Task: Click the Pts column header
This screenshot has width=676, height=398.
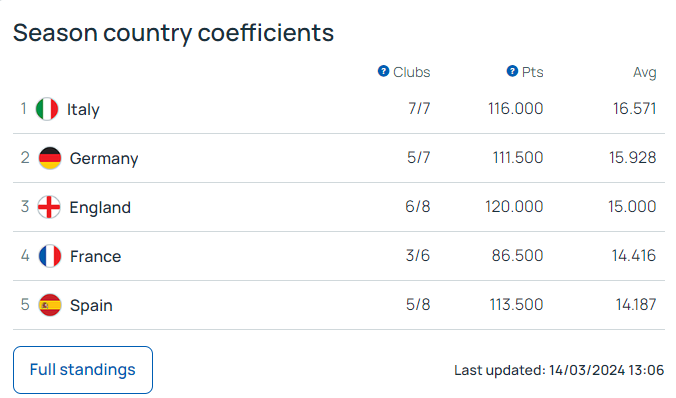Action: tap(532, 72)
